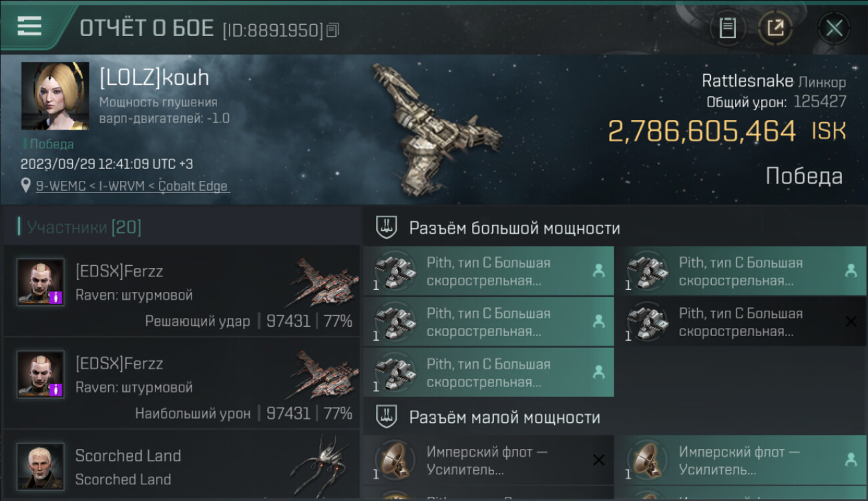Image resolution: width=868 pixels, height=501 pixels.
Task: Click the high-power slot section icon
Action: coord(387,228)
